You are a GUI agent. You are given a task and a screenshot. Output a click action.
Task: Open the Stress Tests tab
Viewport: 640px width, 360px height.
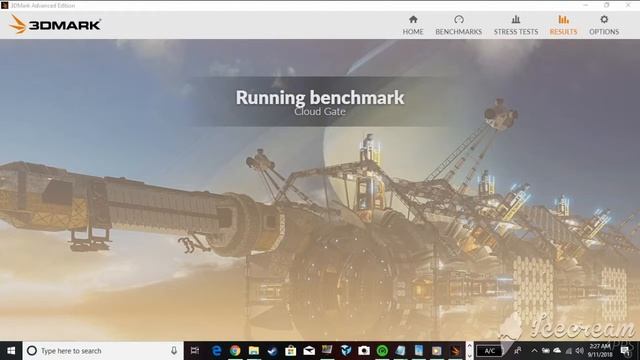coord(516,25)
